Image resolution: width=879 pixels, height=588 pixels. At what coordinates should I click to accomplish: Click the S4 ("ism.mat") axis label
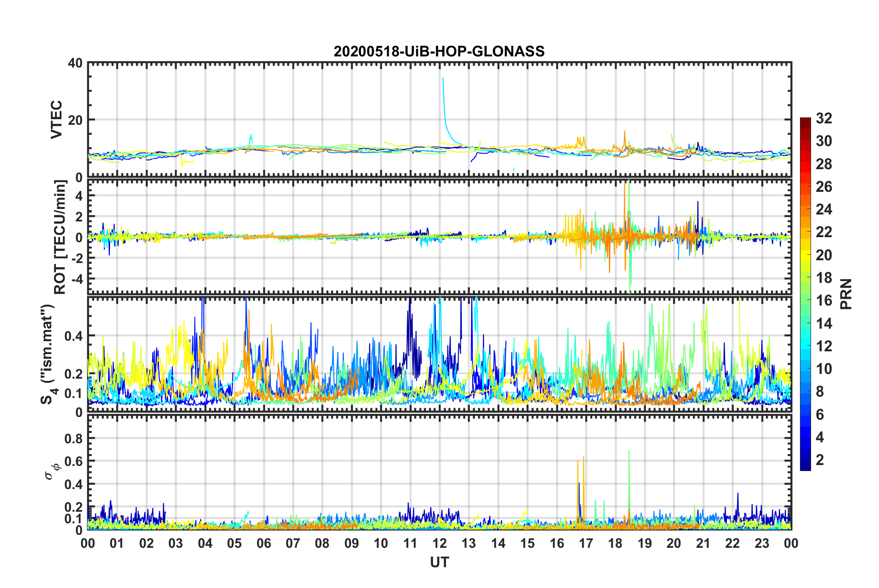point(49,354)
